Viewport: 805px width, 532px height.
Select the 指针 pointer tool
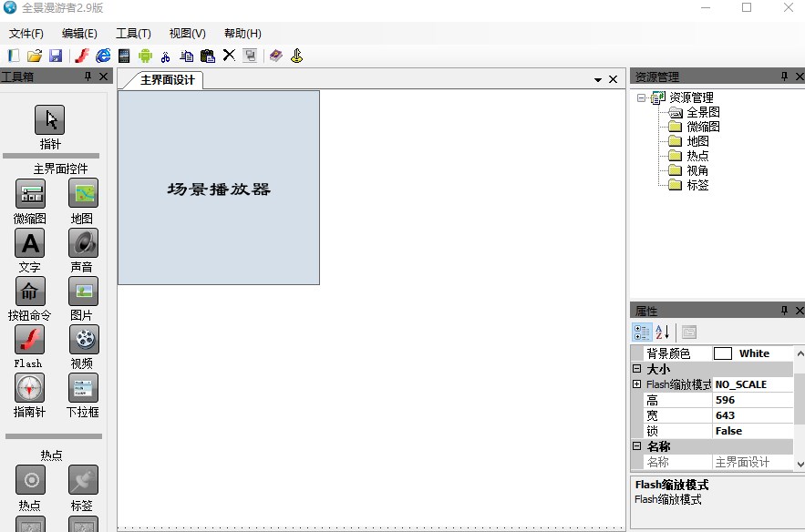point(49,120)
